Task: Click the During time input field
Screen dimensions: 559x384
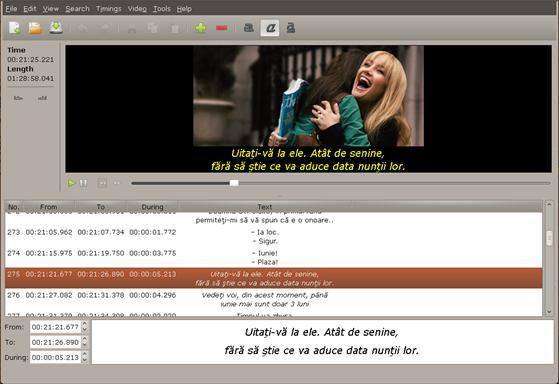Action: click(55, 357)
